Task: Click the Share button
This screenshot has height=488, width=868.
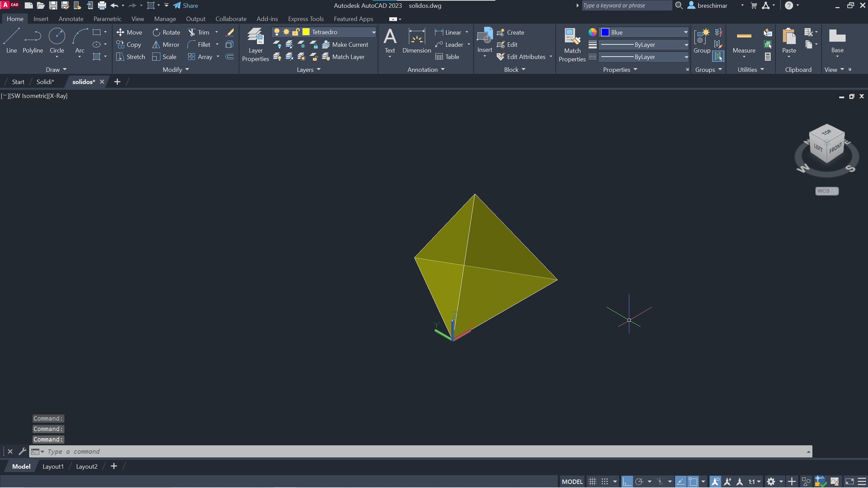Action: point(185,5)
